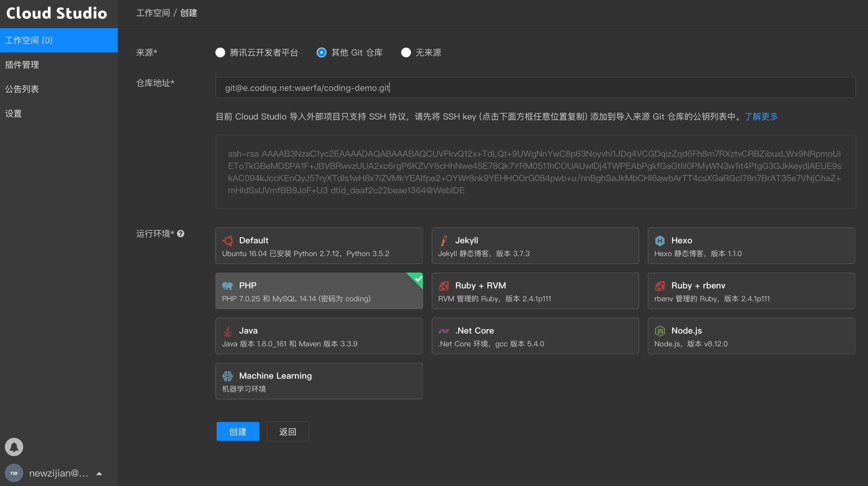This screenshot has height=486, width=868.
Task: Select 腾讯云开发者平台 as source
Action: tap(220, 52)
